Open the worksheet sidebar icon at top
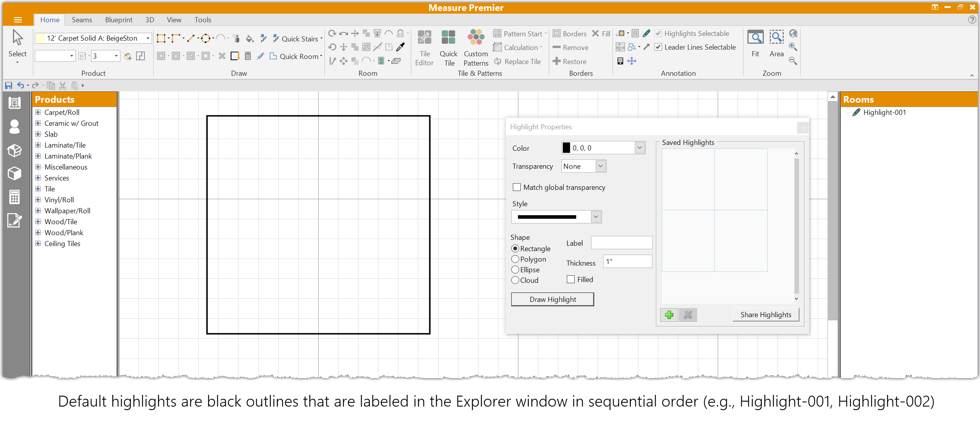The height and width of the screenshot is (423, 980). point(14,103)
